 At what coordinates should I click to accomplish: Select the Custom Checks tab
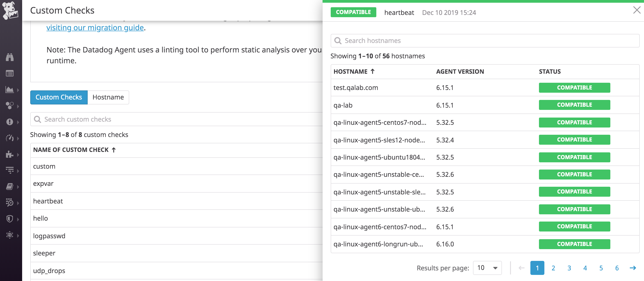click(59, 97)
